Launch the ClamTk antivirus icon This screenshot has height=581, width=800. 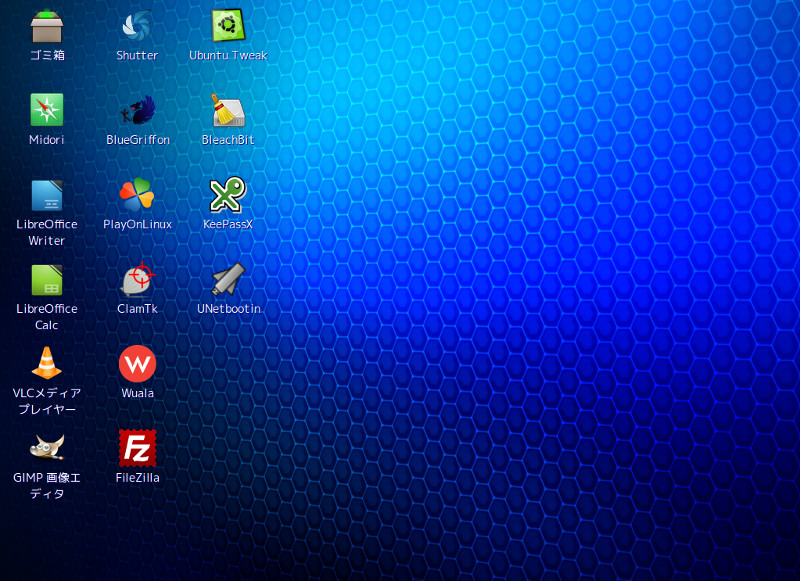137,279
